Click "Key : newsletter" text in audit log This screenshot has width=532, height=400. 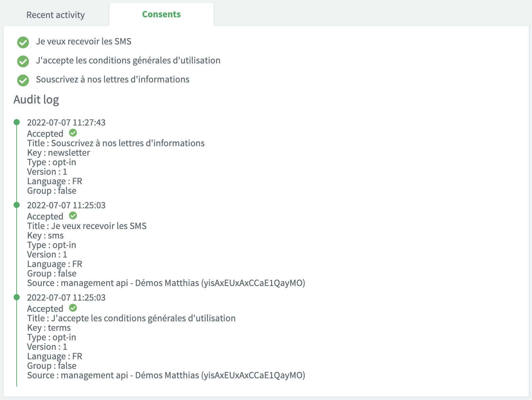coord(58,153)
